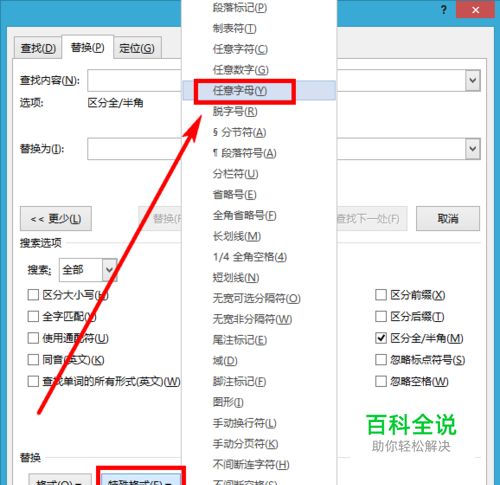Switch to the 替换(P) tab
Screen dimensions: 500x485
coord(88,47)
